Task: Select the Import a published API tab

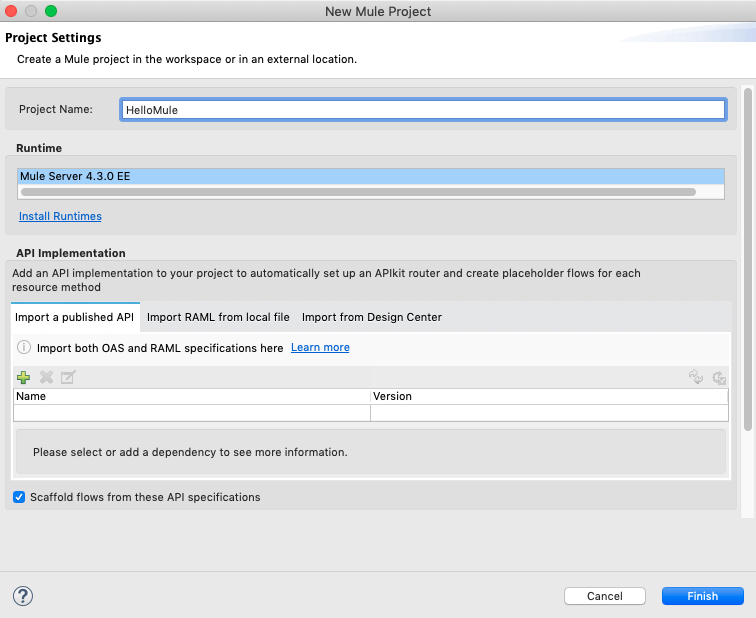Action: pyautogui.click(x=74, y=317)
